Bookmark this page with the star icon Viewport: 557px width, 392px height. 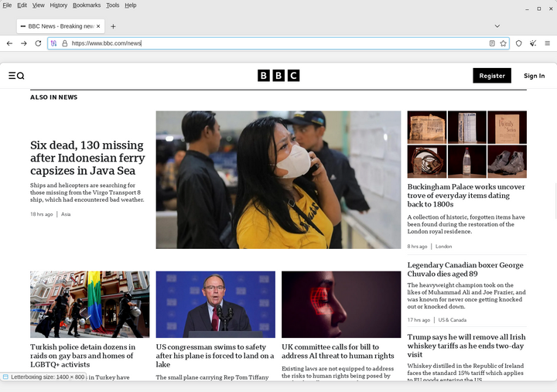click(x=504, y=43)
